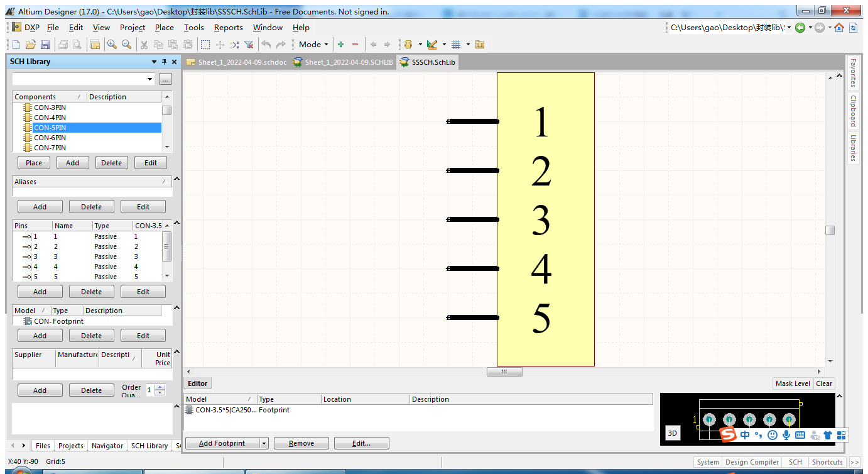Click the Cut scissors icon
This screenshot has height=474, width=868.
[x=144, y=45]
